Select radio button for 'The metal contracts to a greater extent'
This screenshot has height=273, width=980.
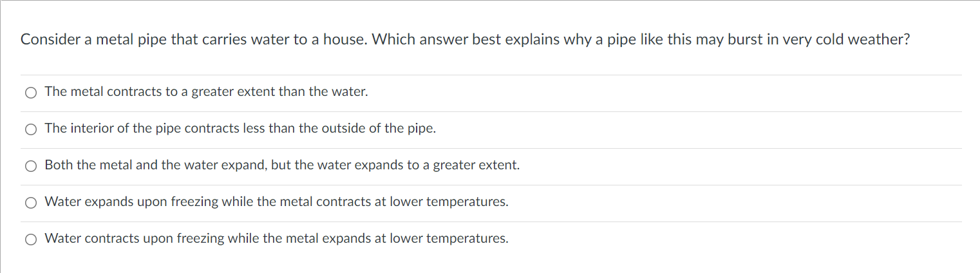[31, 93]
